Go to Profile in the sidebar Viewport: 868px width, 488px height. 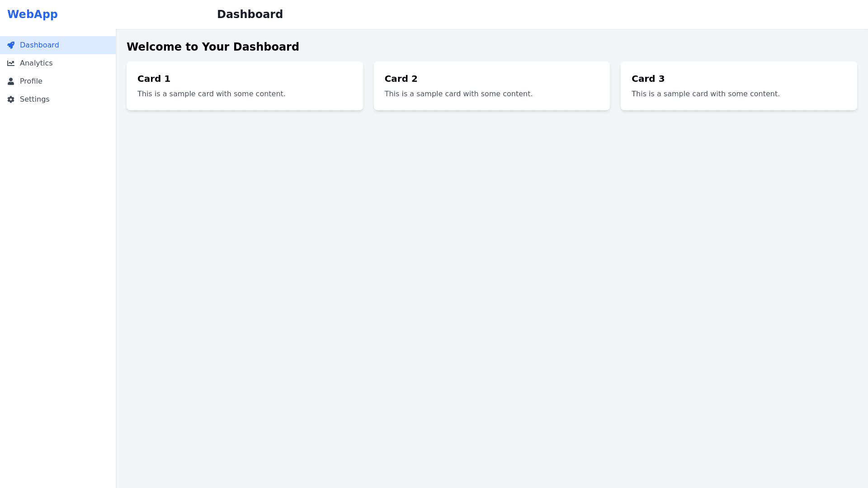click(x=31, y=81)
